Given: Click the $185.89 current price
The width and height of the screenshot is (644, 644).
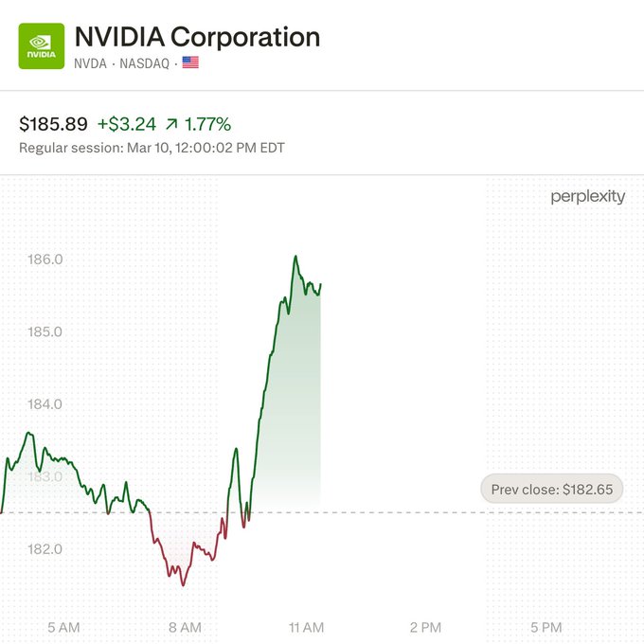Looking at the screenshot, I should 53,124.
